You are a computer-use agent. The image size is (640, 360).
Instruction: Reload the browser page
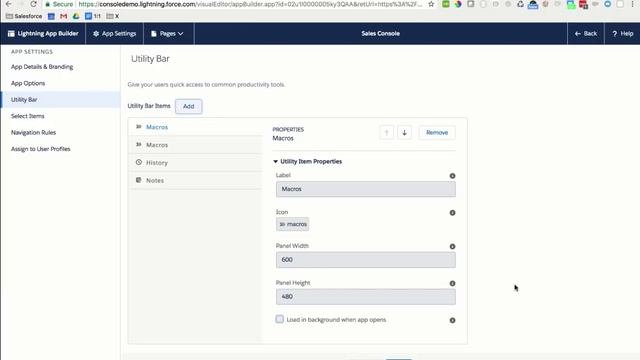click(x=33, y=4)
